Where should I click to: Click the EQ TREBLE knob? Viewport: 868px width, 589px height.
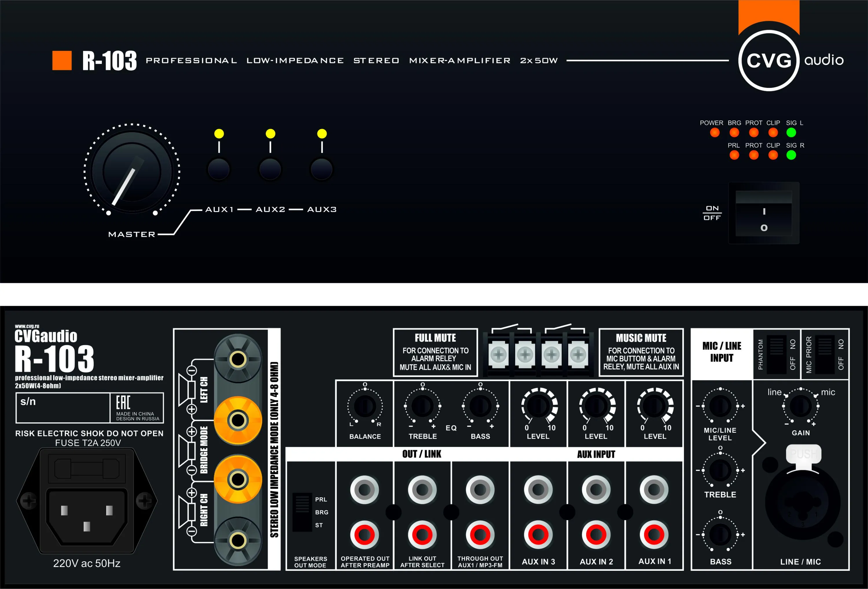[422, 406]
